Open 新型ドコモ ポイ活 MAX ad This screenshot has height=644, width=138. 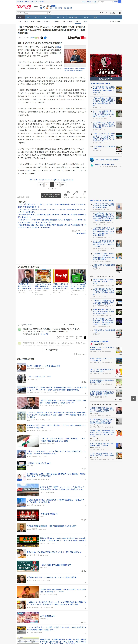point(39,463)
